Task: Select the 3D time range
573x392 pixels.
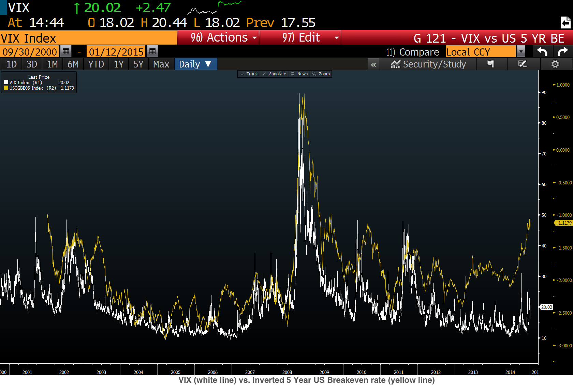Action: coord(32,64)
